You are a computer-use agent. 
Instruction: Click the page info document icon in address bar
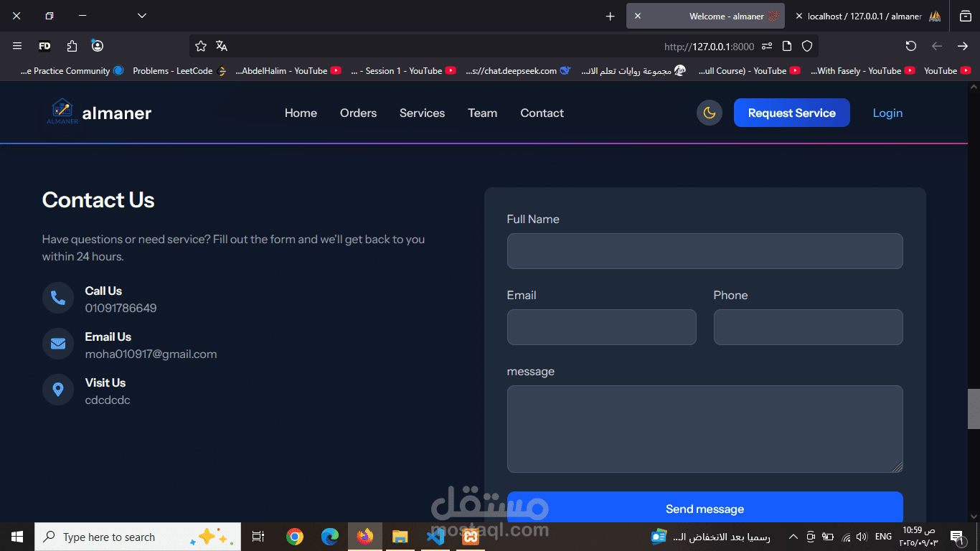[787, 46]
